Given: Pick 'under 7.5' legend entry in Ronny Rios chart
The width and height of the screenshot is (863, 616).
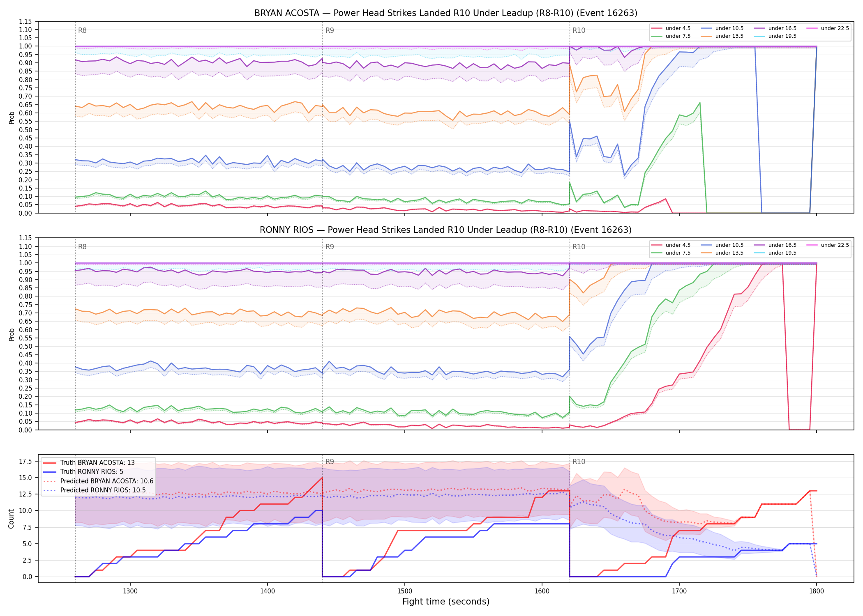Looking at the screenshot, I should (671, 253).
